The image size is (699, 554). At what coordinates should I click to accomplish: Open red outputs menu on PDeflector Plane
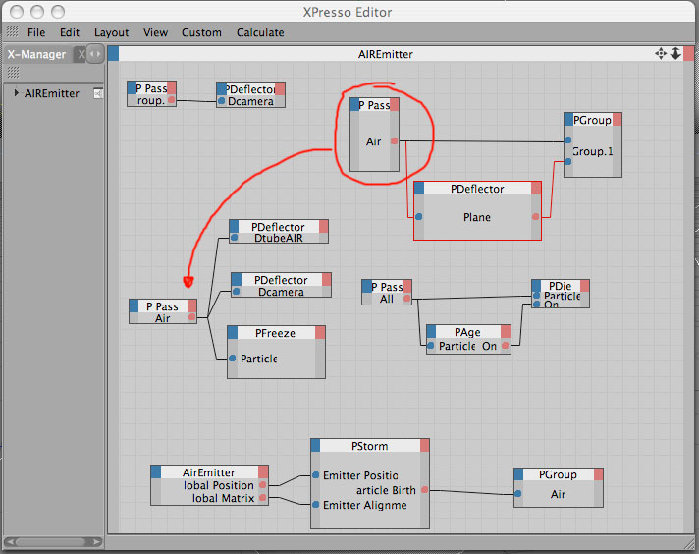pos(536,189)
